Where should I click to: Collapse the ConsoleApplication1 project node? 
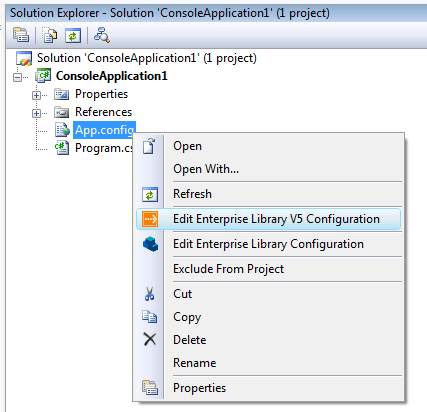point(17,77)
